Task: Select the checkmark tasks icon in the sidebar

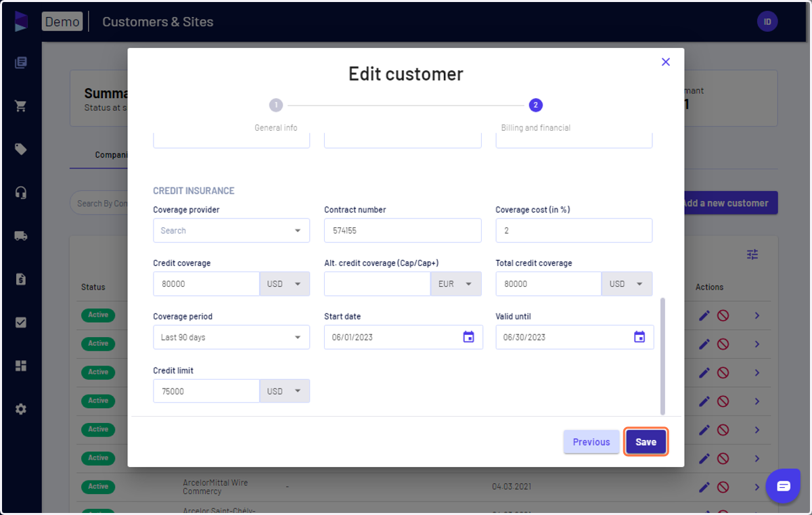Action: tap(21, 323)
